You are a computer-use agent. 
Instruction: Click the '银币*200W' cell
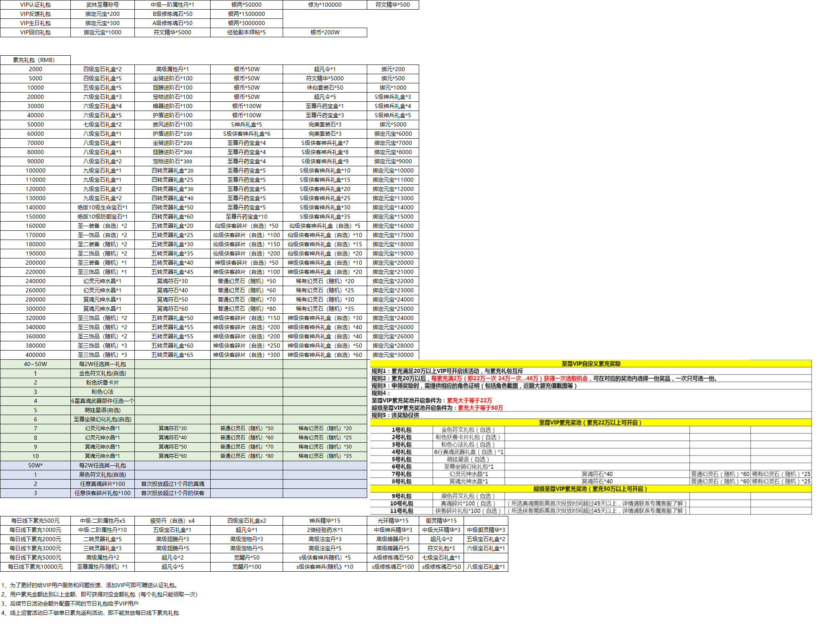[325, 32]
